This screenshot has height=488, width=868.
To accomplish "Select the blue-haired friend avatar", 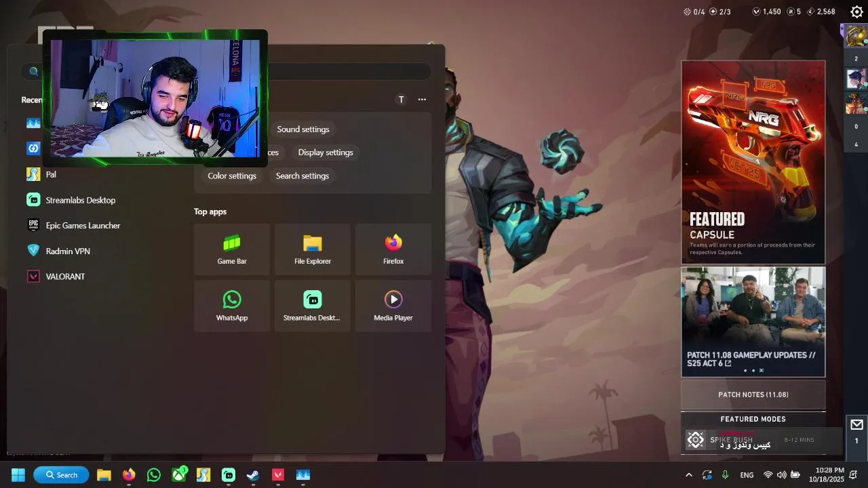I will (856, 79).
